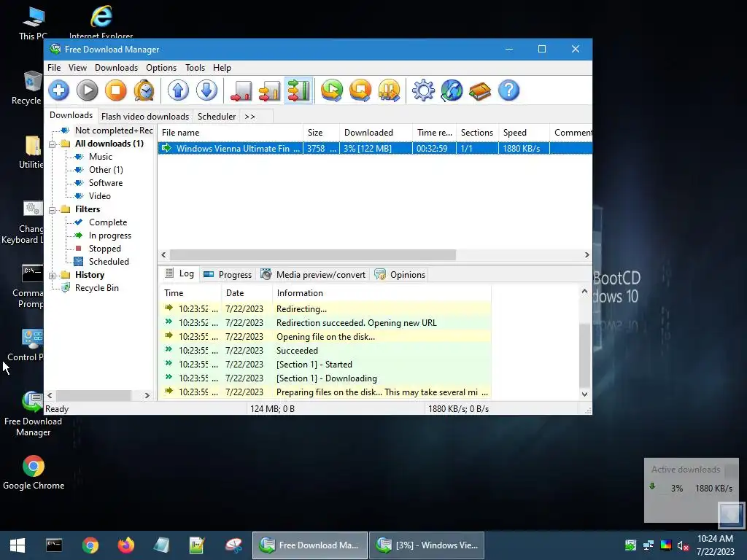Open Firefox from the taskbar
The width and height of the screenshot is (747, 560).
click(x=125, y=545)
